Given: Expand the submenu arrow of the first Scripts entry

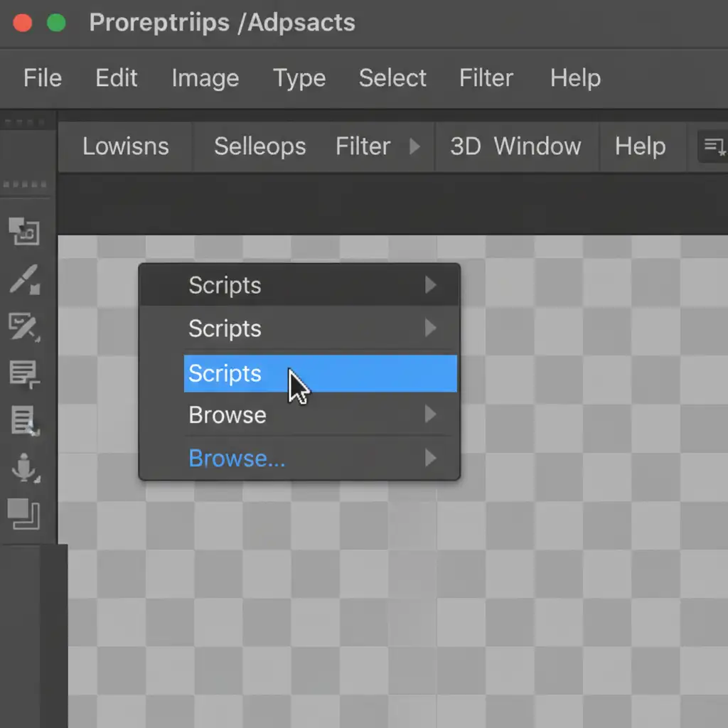Looking at the screenshot, I should click(x=430, y=285).
